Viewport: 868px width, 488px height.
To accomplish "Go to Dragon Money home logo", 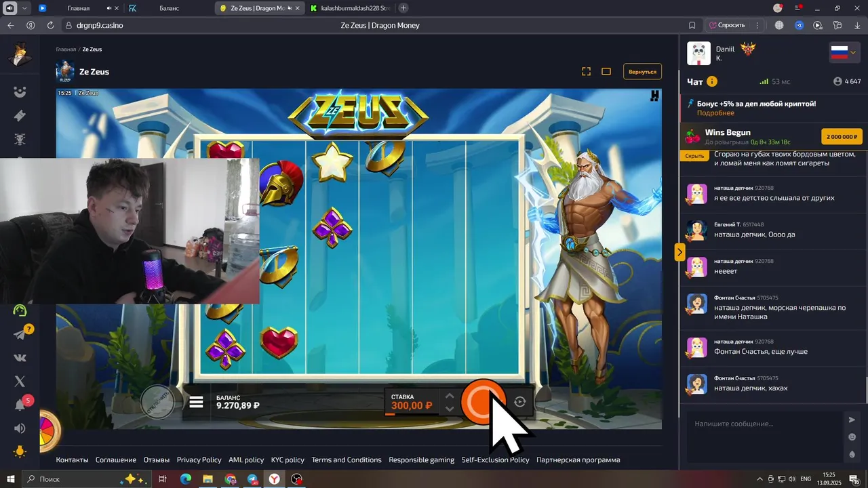I will coord(20,54).
